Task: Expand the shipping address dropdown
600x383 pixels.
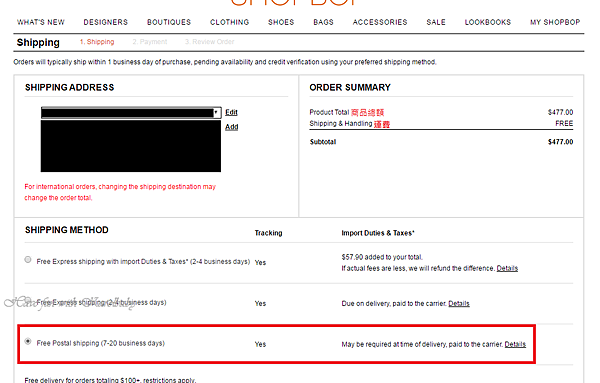Action: [x=131, y=112]
